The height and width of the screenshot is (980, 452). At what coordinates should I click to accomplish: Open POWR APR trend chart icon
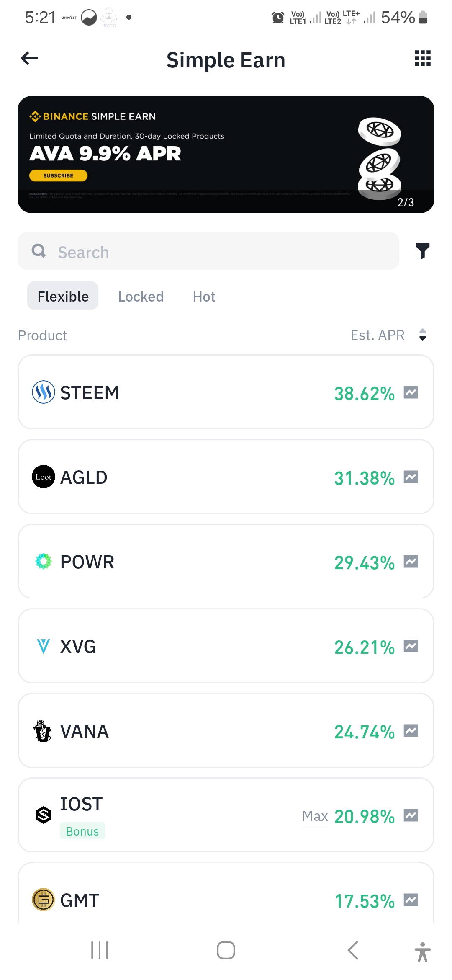(x=411, y=562)
